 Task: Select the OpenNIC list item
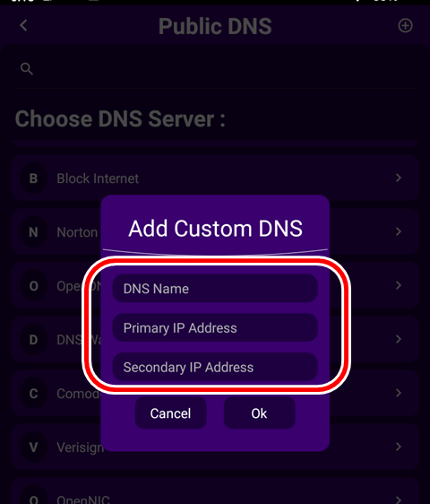pos(215,491)
